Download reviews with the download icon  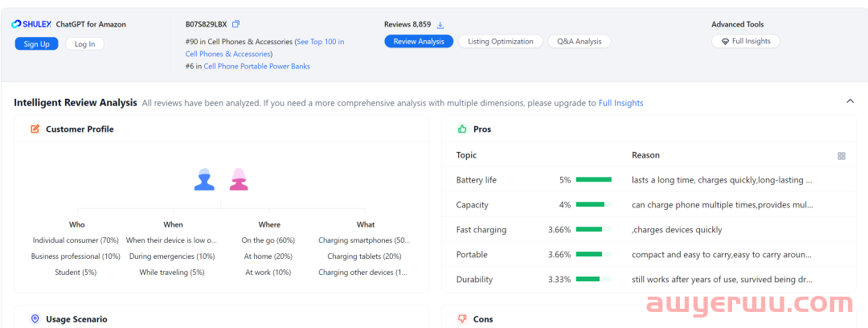click(x=440, y=24)
